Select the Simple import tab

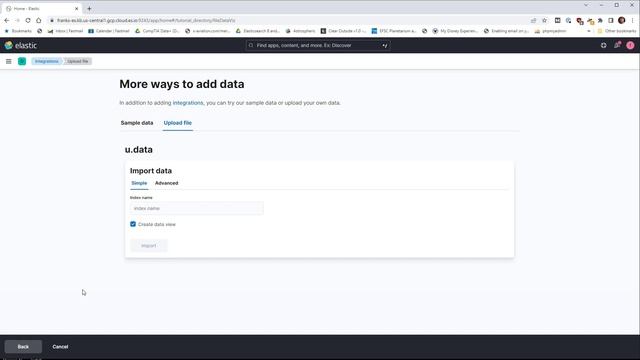139,183
